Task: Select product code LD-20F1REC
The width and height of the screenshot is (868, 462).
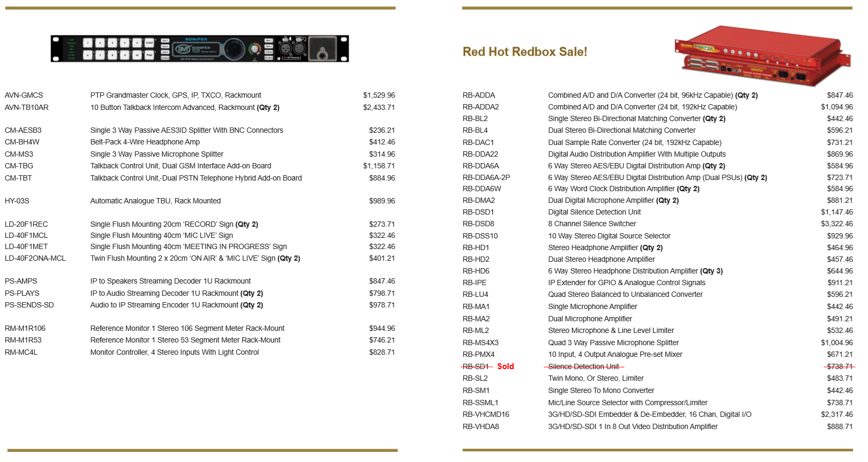Action: tap(27, 224)
